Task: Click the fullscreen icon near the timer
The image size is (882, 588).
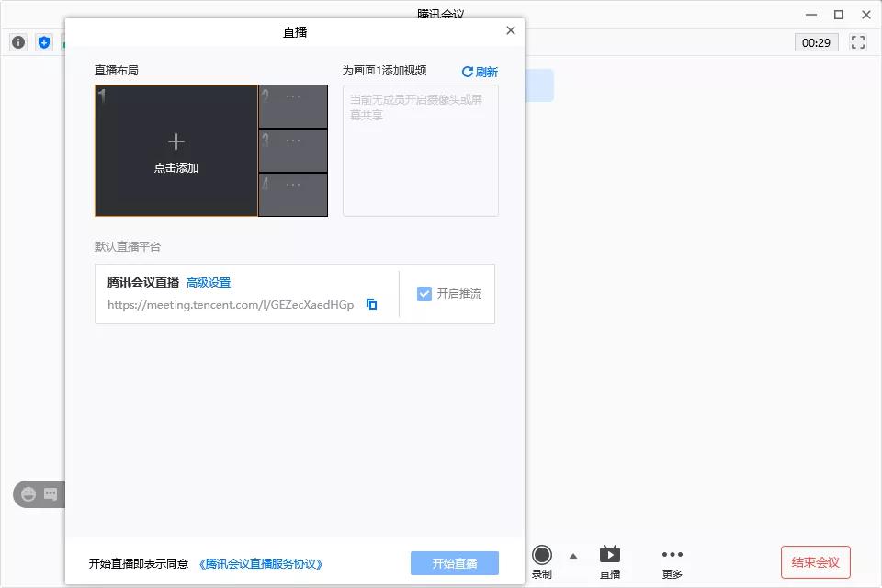Action: pyautogui.click(x=857, y=41)
